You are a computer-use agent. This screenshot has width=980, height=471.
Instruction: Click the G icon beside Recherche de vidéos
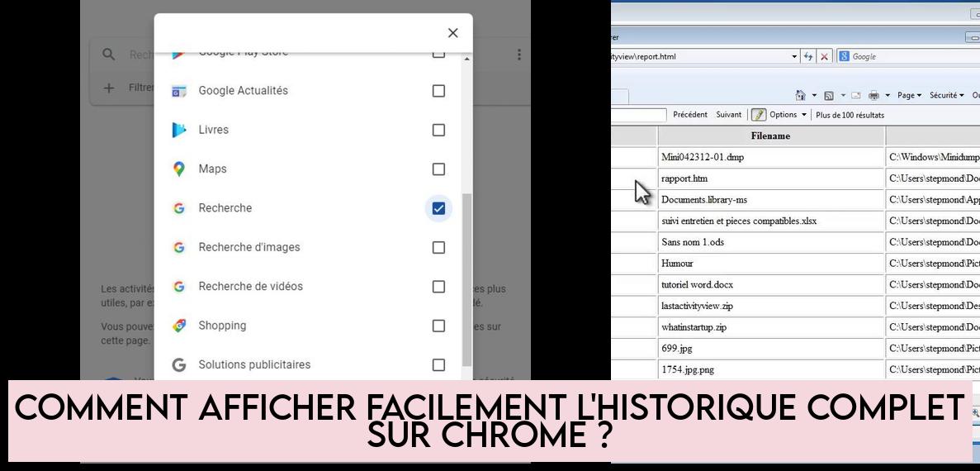point(179,287)
